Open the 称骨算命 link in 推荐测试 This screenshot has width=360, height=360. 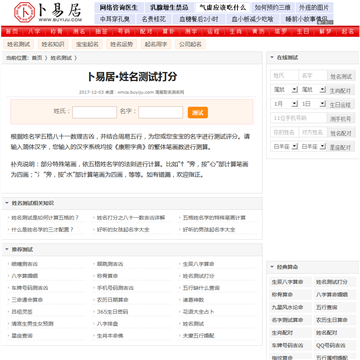pos(107,276)
